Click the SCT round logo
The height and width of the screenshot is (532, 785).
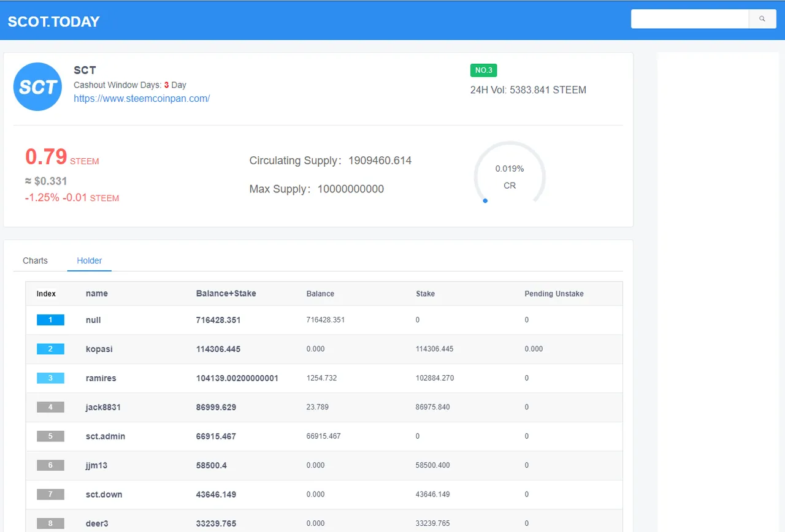pos(38,87)
